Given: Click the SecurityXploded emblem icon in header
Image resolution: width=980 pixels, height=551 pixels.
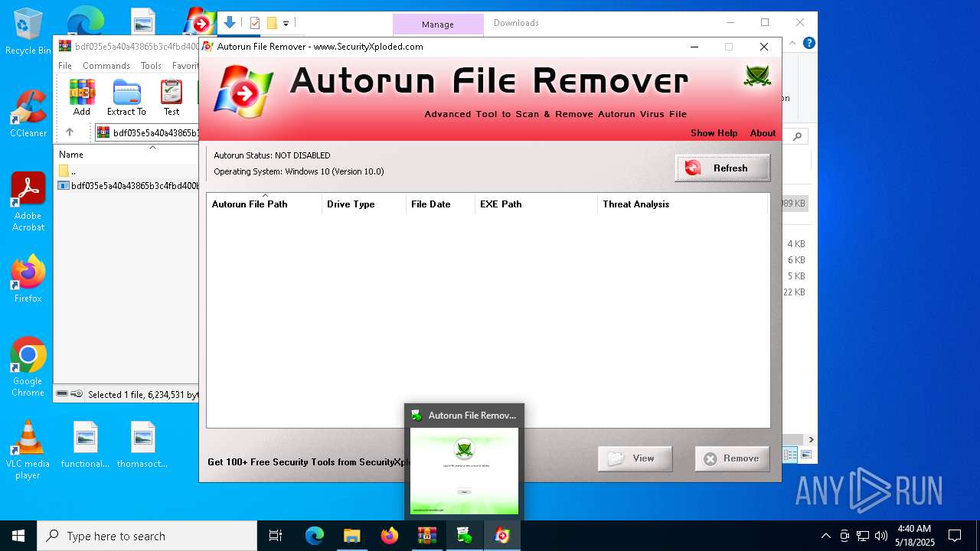Looking at the screenshot, I should [x=756, y=76].
